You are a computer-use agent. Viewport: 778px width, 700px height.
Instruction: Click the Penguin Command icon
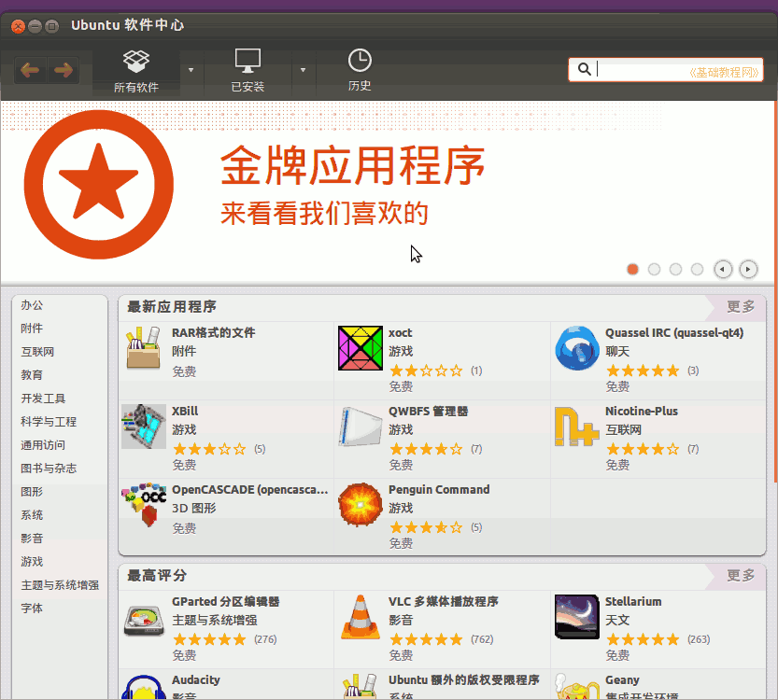pyautogui.click(x=361, y=505)
